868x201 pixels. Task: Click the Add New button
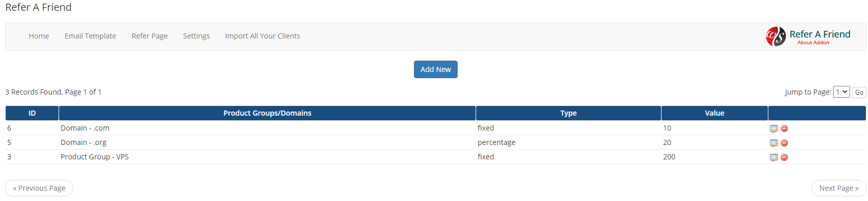(436, 69)
